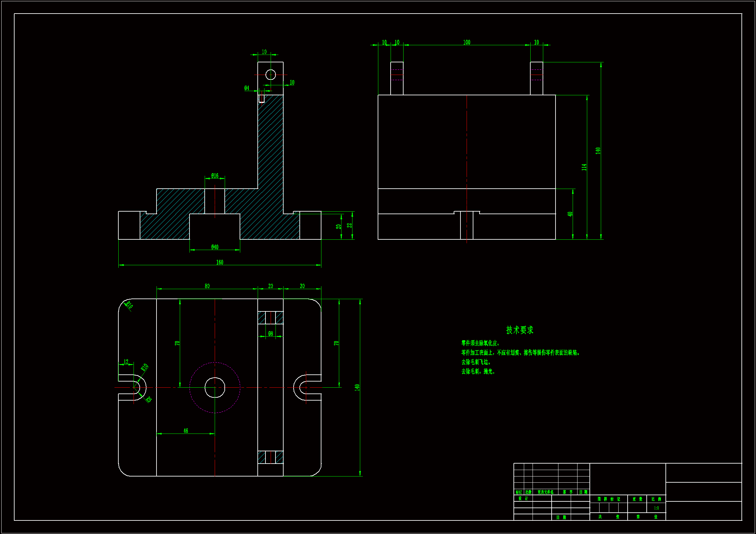Click the Ø4 dimension label

click(x=247, y=88)
